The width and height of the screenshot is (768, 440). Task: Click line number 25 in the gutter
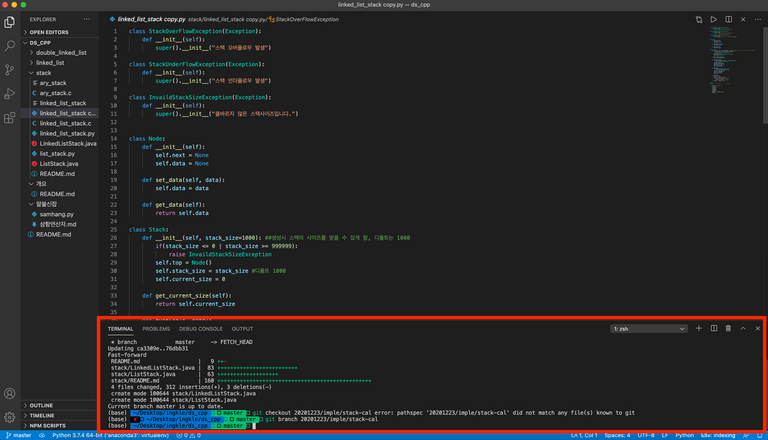pos(114,229)
